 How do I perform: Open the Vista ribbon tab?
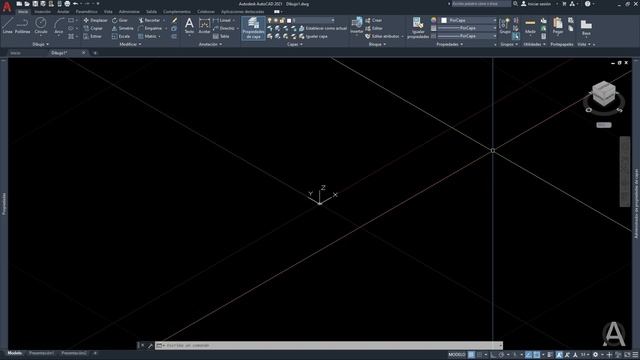click(x=108, y=12)
